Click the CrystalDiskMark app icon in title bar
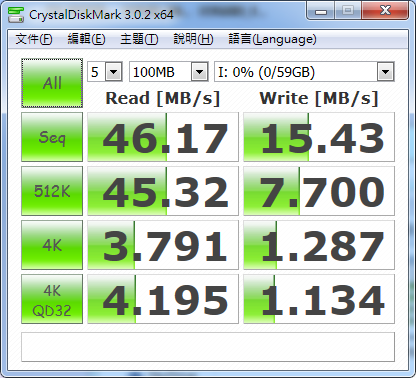 tap(16, 14)
